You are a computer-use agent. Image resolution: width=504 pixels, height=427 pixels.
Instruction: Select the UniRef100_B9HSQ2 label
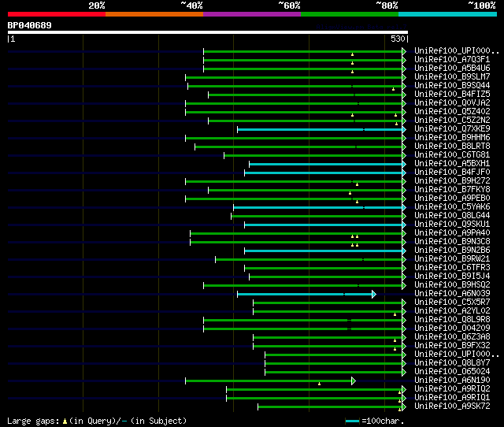(x=452, y=285)
